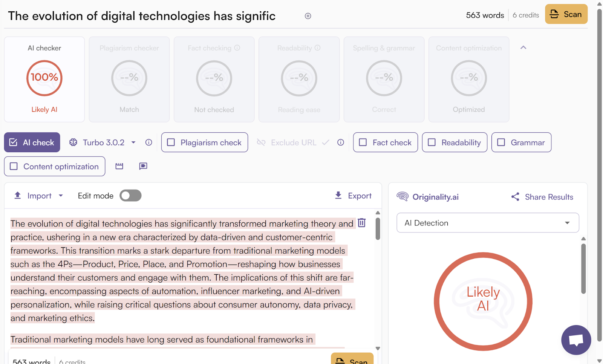Viewport: 603px width, 364px height.
Task: Select the Readability checker card
Action: (x=299, y=79)
